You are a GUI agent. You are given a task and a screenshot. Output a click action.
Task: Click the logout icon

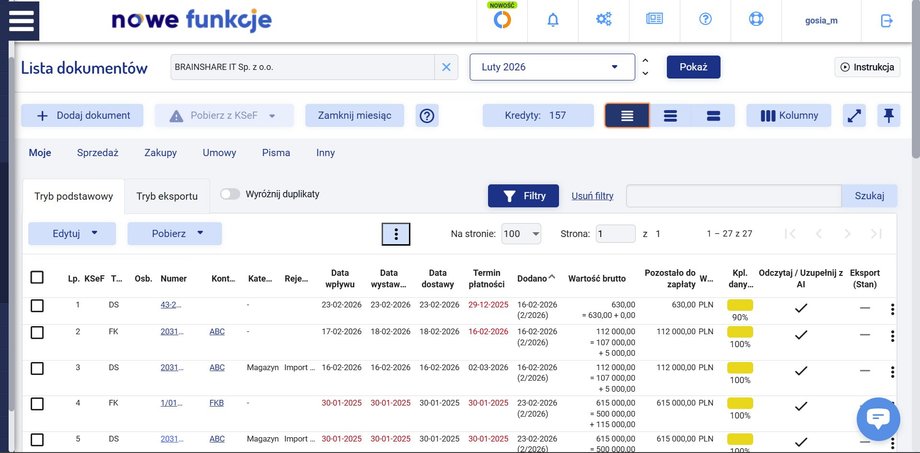886,21
